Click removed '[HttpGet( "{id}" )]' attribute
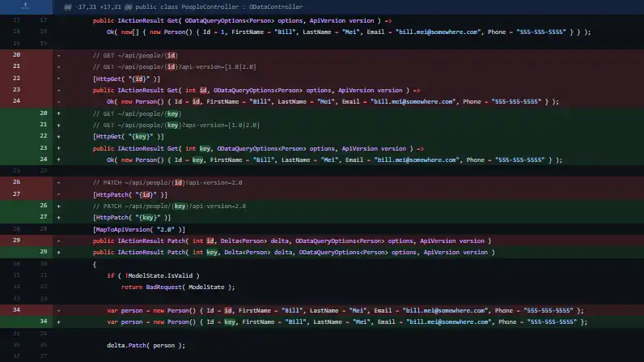644x362 pixels. pos(126,79)
